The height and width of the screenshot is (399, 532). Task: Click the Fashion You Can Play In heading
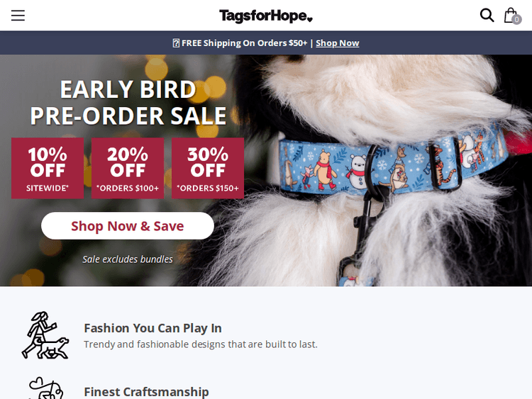coord(153,328)
